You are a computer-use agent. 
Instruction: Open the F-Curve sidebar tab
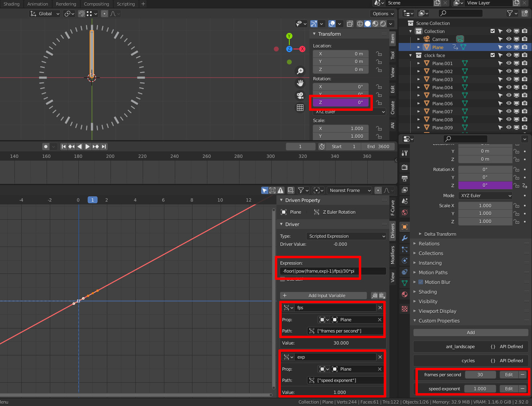click(x=393, y=208)
